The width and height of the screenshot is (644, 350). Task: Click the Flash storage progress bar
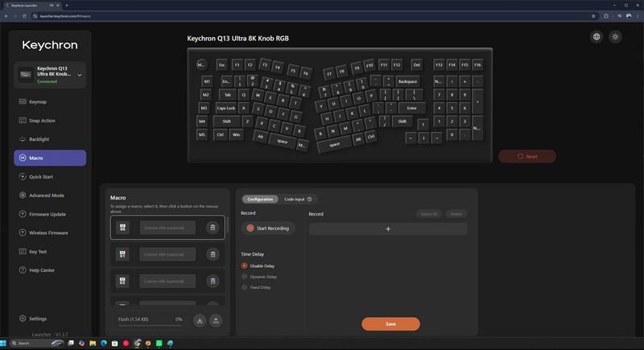[x=150, y=325]
